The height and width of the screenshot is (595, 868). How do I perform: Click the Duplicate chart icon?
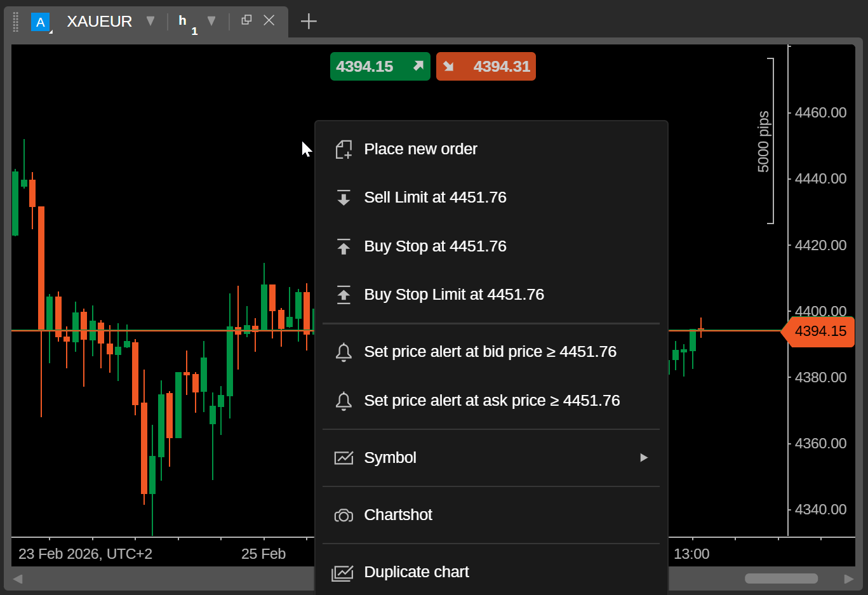point(343,573)
